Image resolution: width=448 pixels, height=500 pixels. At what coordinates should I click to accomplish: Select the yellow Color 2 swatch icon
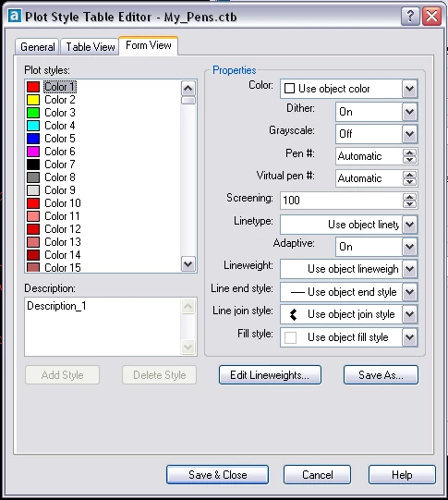point(33,100)
